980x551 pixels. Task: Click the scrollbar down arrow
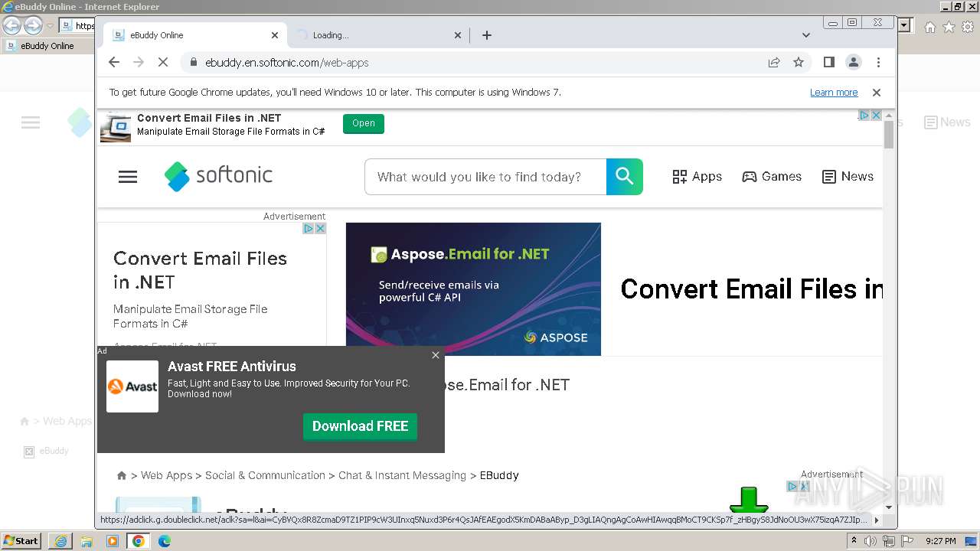point(889,507)
